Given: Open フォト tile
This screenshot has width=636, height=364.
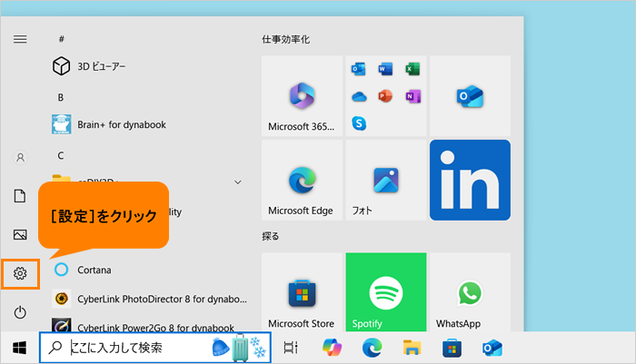Looking at the screenshot, I should [x=386, y=180].
